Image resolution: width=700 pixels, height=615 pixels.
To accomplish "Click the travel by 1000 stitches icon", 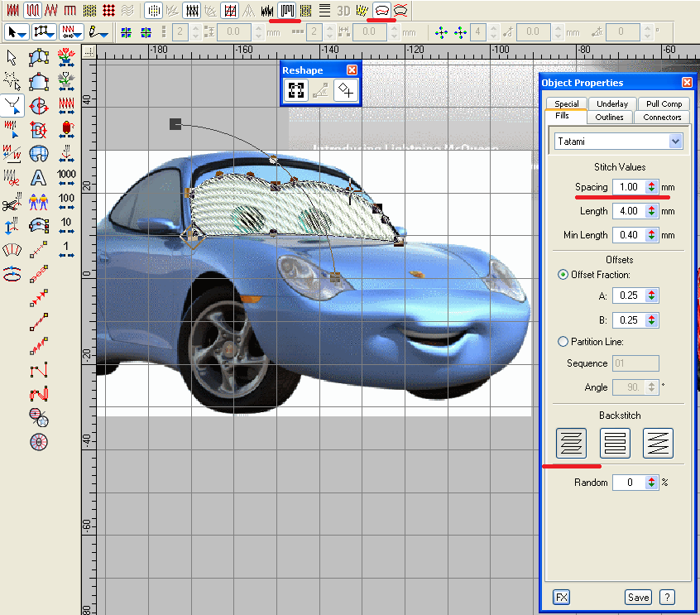I will click(66, 177).
